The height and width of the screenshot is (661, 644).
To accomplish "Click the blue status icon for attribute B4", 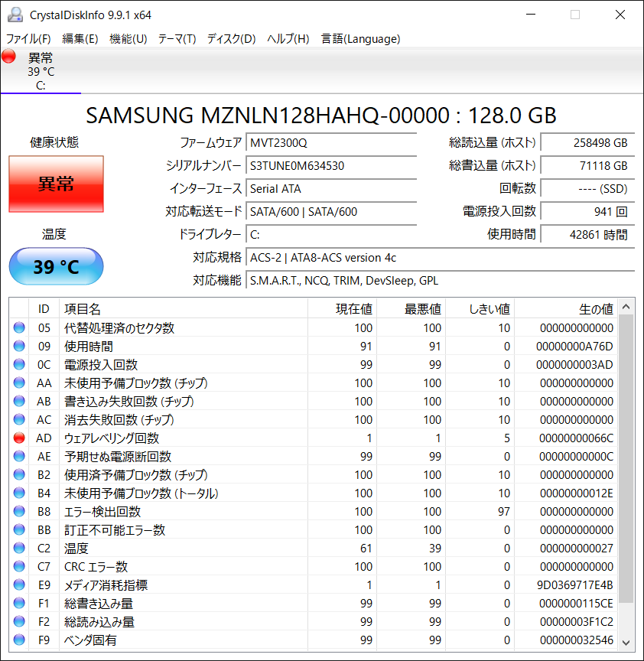I will tap(19, 493).
